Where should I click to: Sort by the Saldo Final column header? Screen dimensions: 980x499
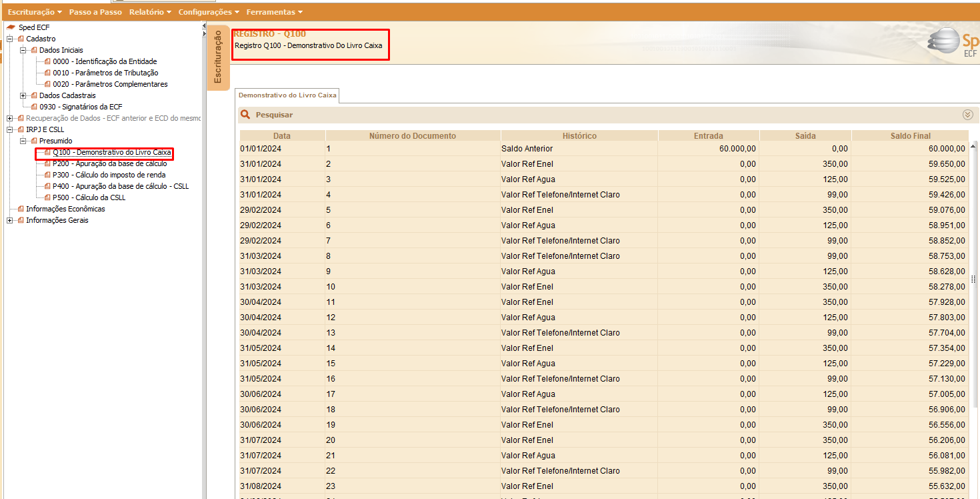pyautogui.click(x=910, y=135)
